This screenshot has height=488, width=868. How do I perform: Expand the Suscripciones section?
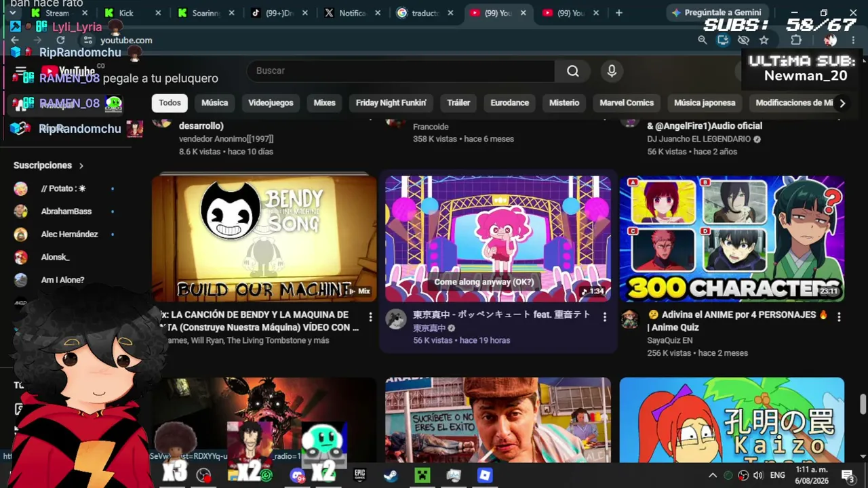pos(49,165)
